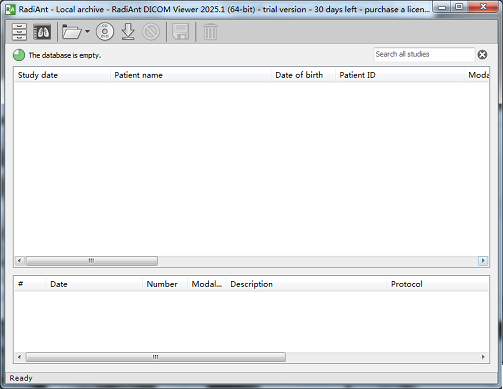This screenshot has width=503, height=389.
Task: Open the local archive database icon
Action: 19,32
